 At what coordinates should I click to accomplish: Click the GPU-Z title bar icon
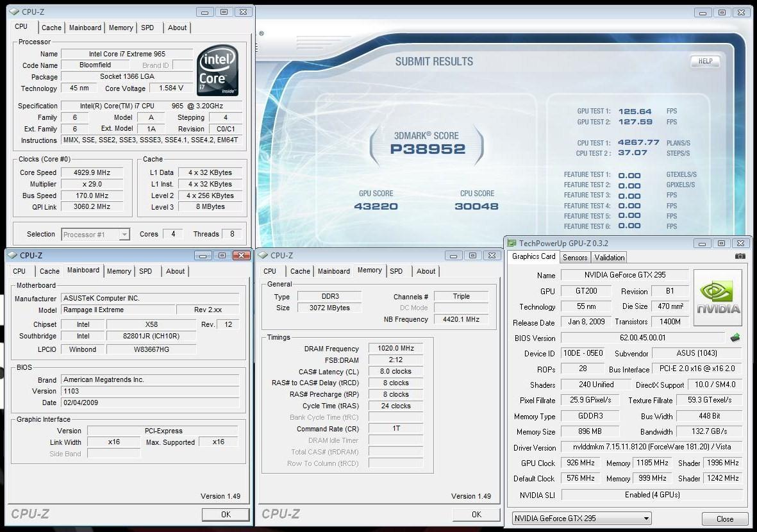512,243
